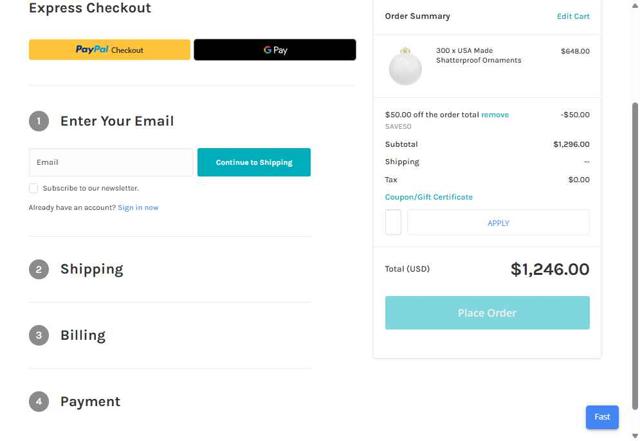Click the step 4 Payment number icon

(x=39, y=401)
